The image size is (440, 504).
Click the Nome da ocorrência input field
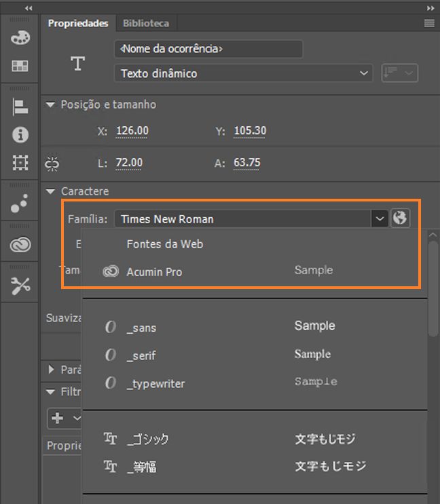click(208, 49)
